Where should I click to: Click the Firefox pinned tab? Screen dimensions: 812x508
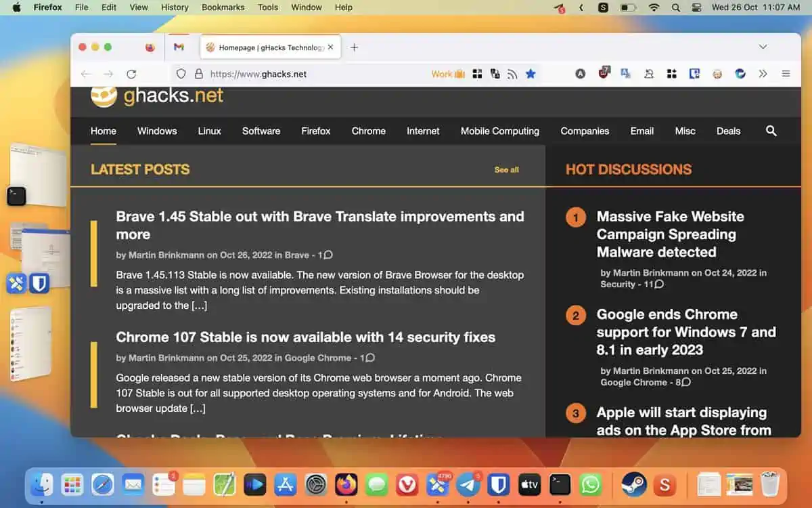tap(150, 47)
